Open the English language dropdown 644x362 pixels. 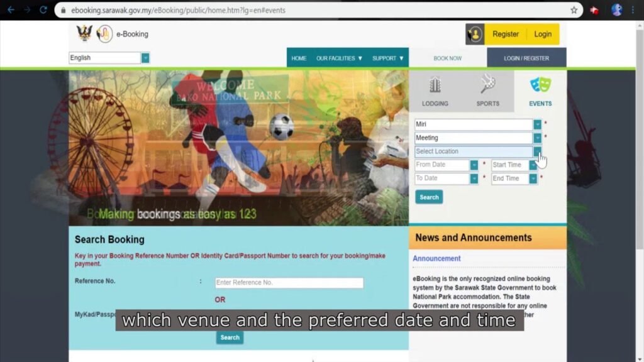point(145,58)
